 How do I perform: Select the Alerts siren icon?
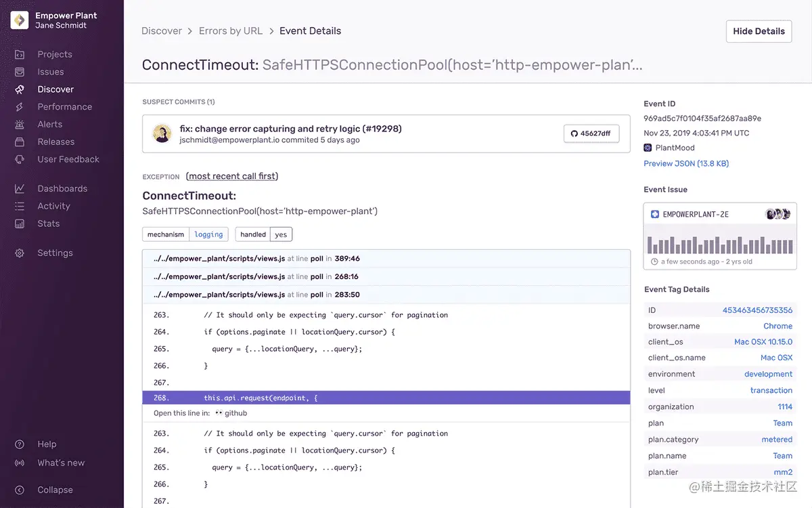(20, 125)
